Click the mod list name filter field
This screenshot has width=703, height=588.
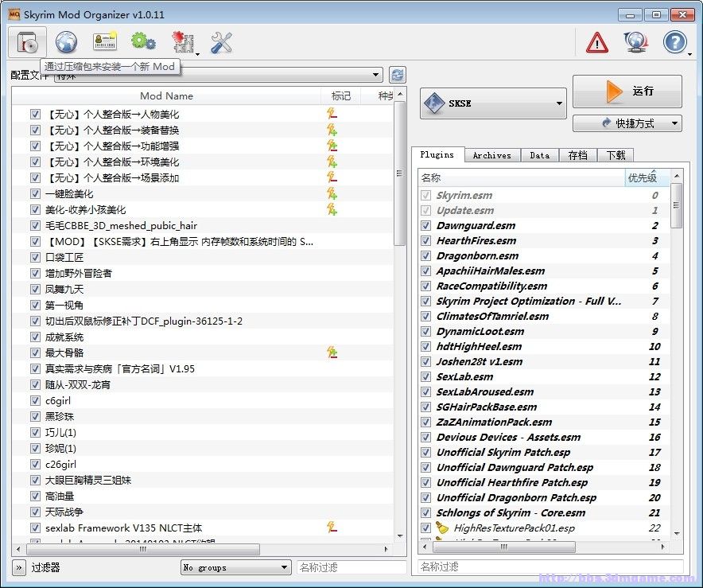351,567
